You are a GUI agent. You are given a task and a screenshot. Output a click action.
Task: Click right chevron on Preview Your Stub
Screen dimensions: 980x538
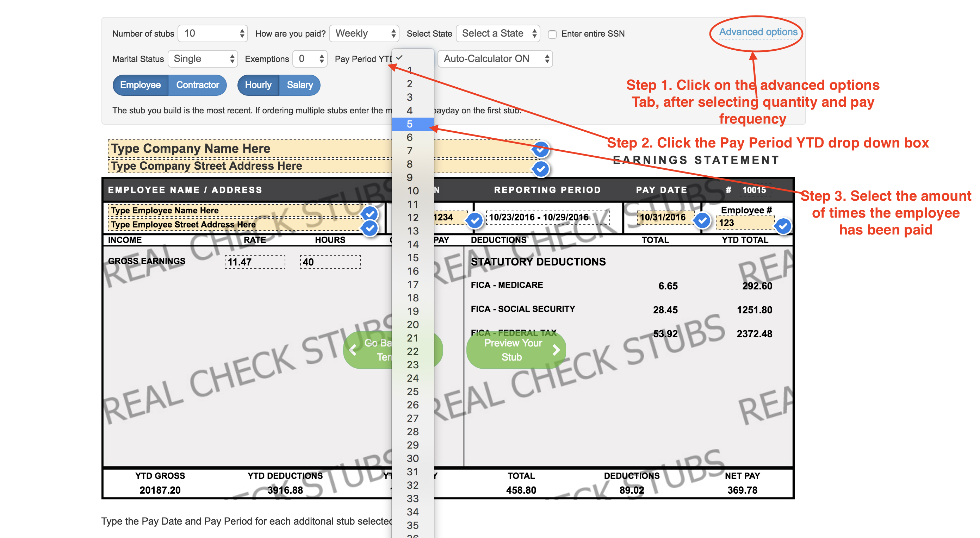pyautogui.click(x=556, y=350)
